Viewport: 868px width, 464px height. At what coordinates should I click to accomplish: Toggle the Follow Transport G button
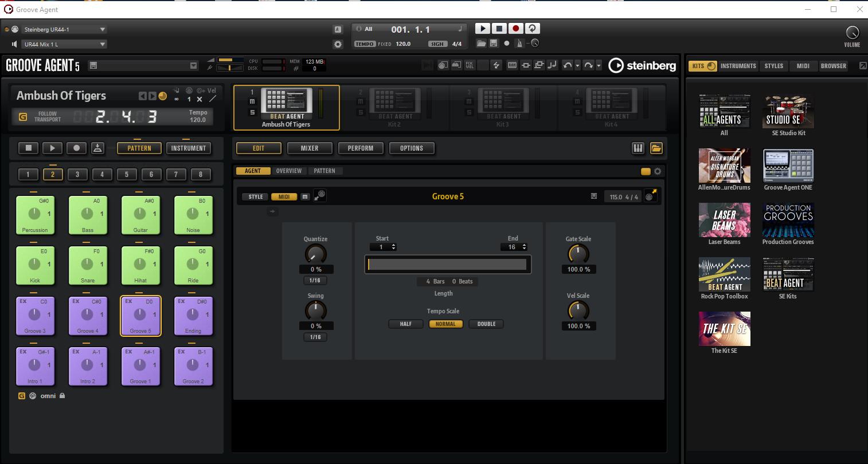coord(23,117)
